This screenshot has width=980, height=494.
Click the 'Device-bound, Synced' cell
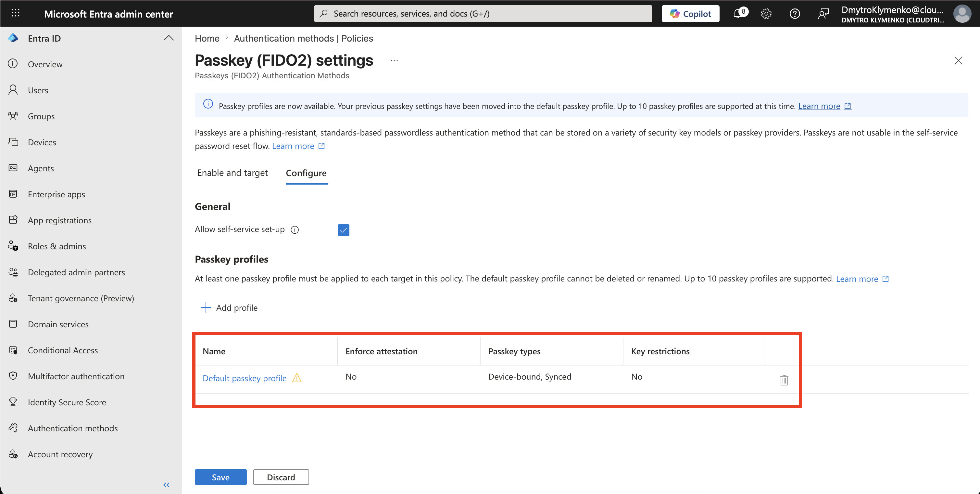530,377
